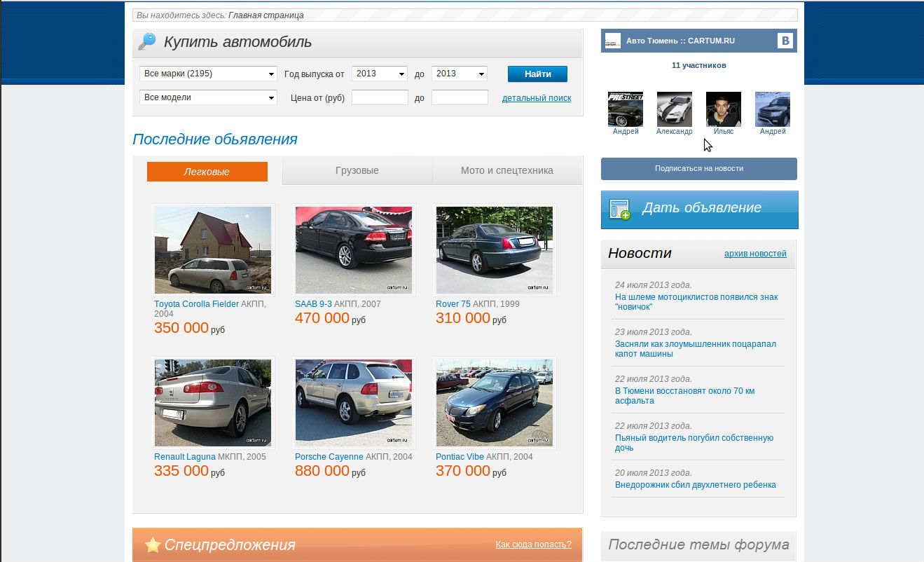Click the Подписаться на новости button
Viewport: 924px width, 562px height.
(699, 169)
